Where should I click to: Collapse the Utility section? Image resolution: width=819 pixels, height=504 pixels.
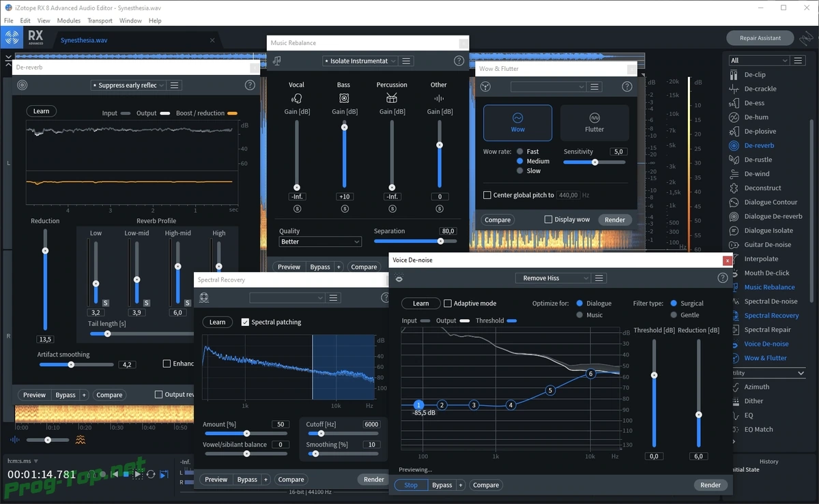(x=801, y=373)
